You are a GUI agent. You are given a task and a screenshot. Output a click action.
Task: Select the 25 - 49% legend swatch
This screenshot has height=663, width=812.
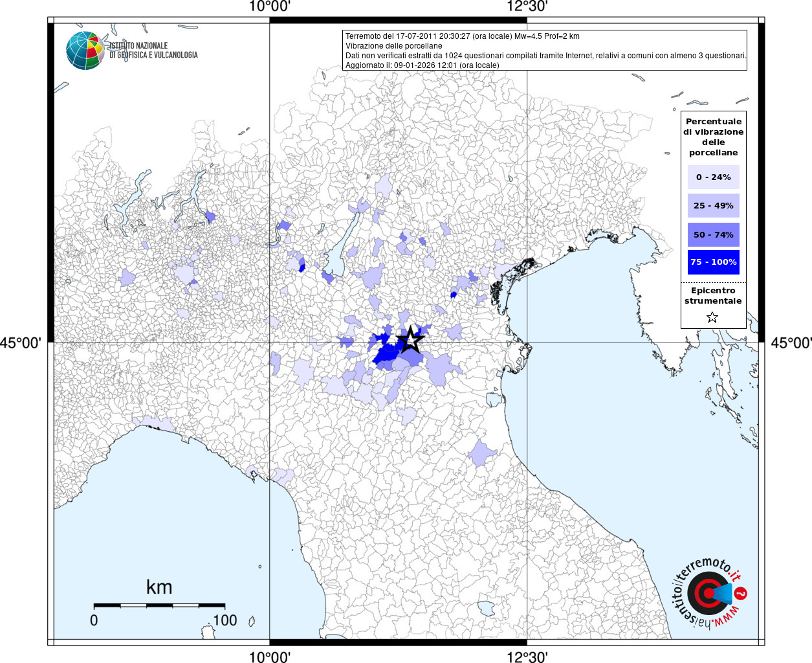click(x=713, y=205)
